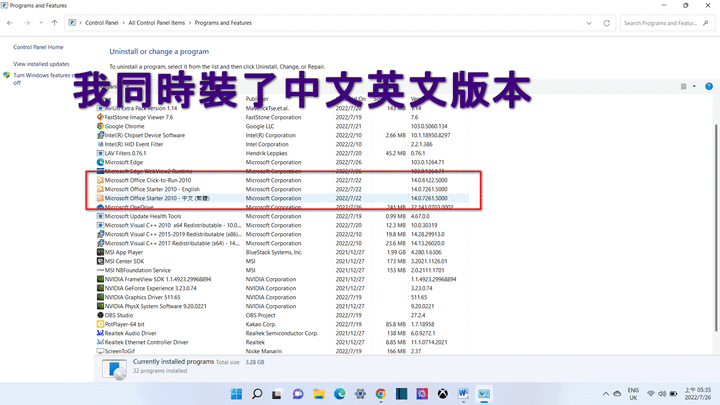Click the FastStone Image Viewer 7.6 row icon
720x405 pixels.
click(100, 117)
